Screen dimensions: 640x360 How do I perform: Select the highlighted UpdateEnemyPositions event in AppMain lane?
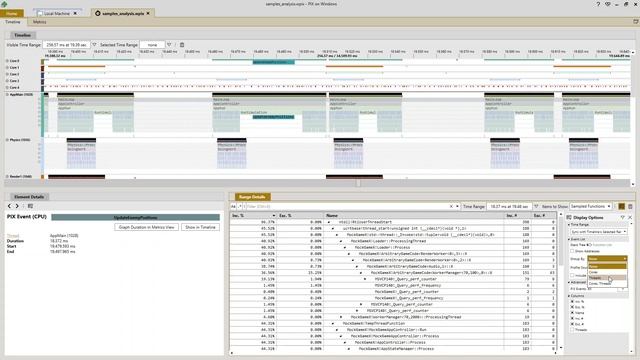pos(273,117)
